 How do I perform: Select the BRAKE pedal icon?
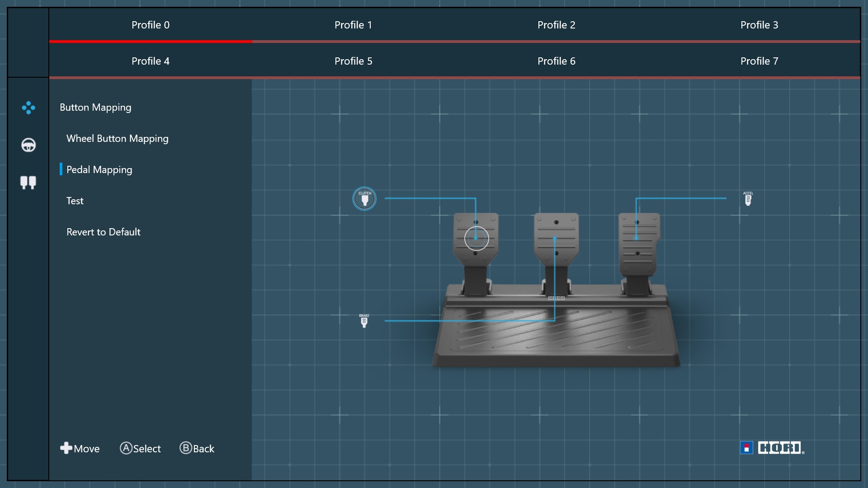point(364,321)
